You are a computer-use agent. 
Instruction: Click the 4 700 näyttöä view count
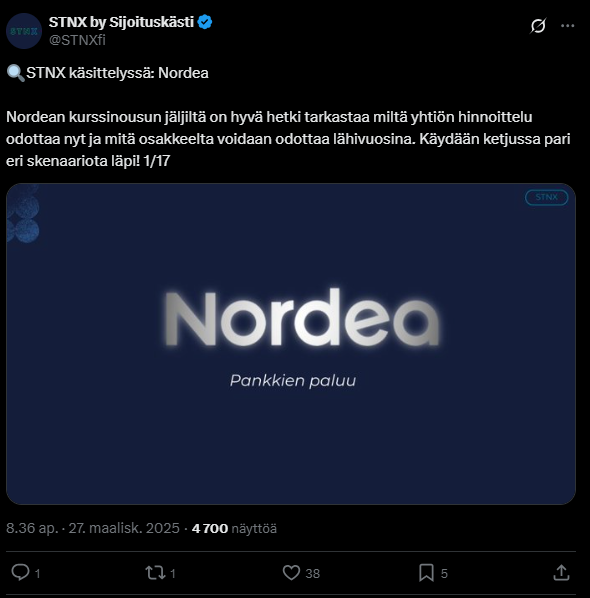tap(234, 529)
